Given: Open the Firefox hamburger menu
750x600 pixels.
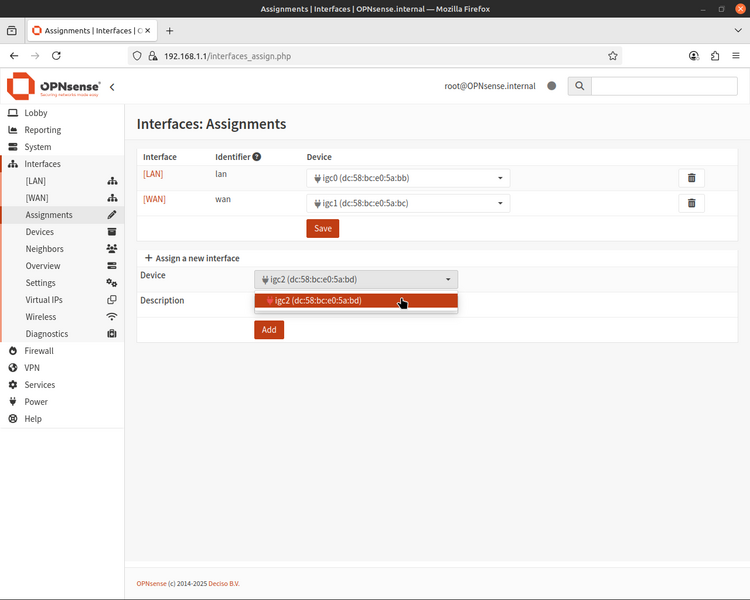Looking at the screenshot, I should click(x=736, y=56).
